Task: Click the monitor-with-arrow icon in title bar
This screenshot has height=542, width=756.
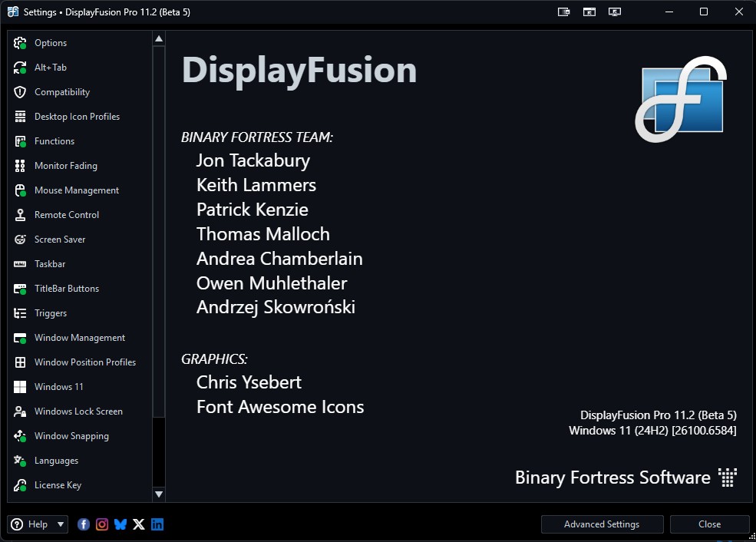Action: tap(613, 12)
